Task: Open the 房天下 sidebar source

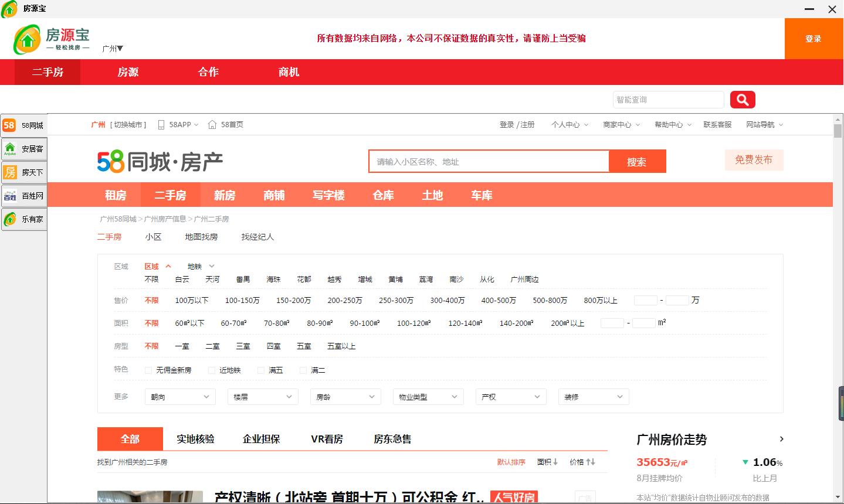Action: (x=24, y=172)
